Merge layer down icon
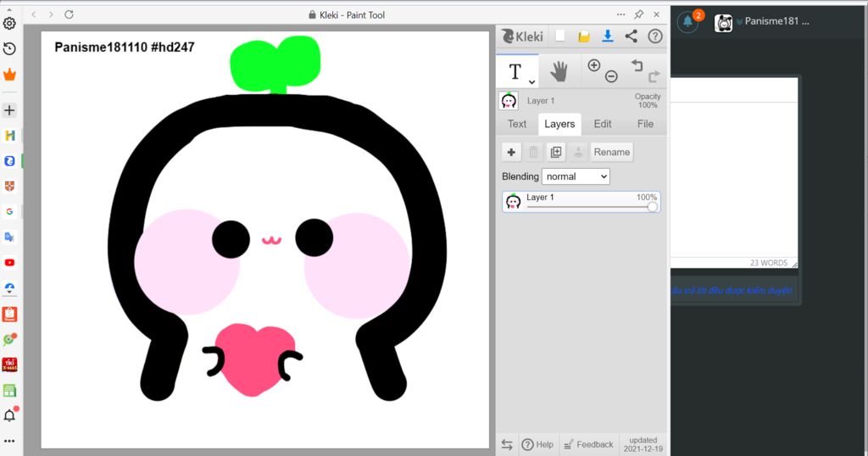 coord(578,153)
